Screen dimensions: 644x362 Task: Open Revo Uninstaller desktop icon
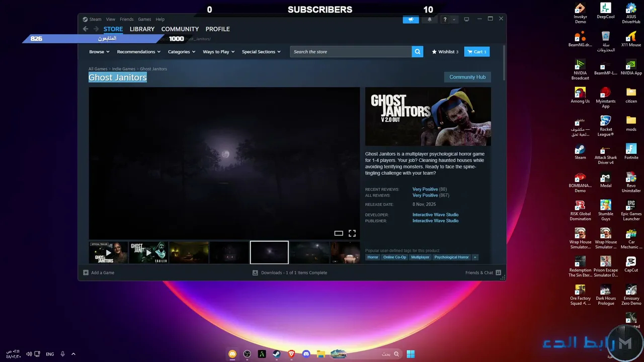point(631,183)
